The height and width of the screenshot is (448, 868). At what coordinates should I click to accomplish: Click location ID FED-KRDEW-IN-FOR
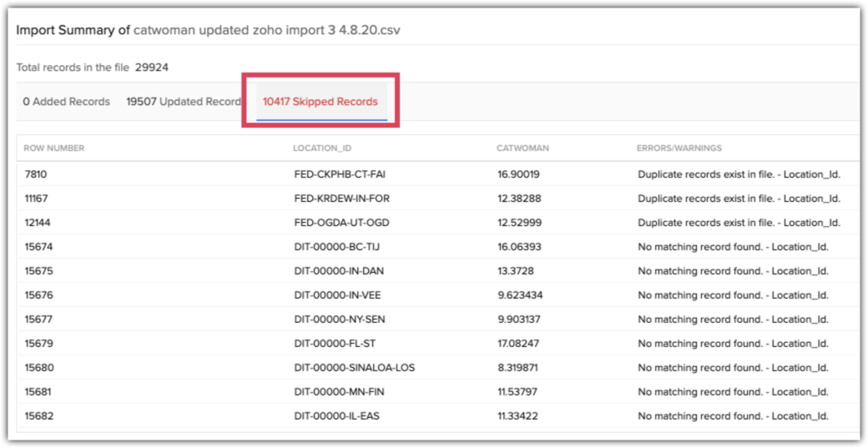coord(341,199)
